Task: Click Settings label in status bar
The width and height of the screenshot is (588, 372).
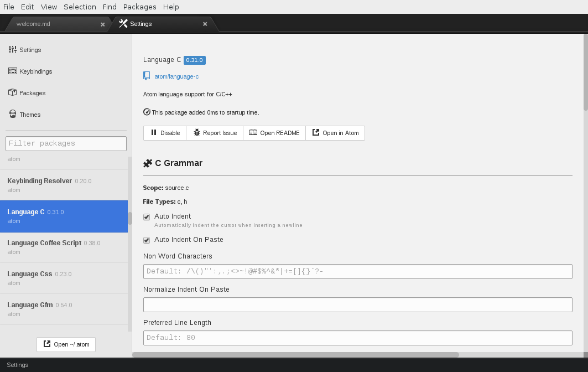Action: pos(18,365)
